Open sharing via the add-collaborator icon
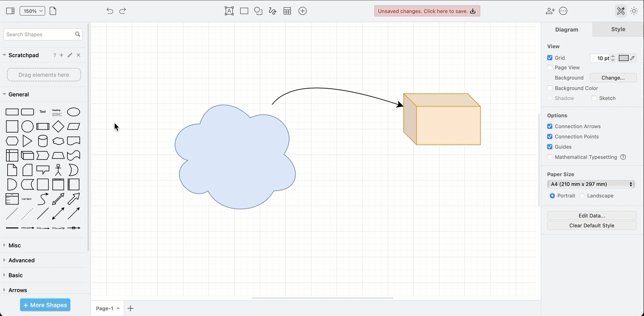This screenshot has width=644, height=316. tap(550, 11)
